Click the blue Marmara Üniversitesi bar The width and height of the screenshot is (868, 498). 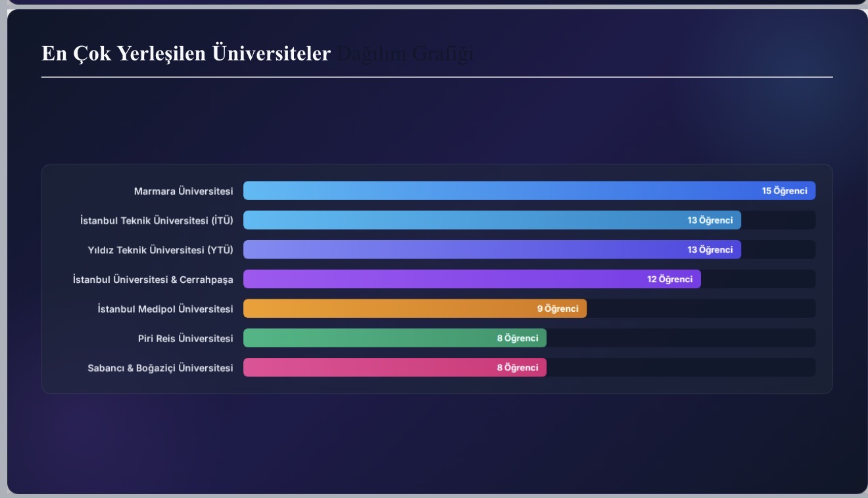point(529,191)
